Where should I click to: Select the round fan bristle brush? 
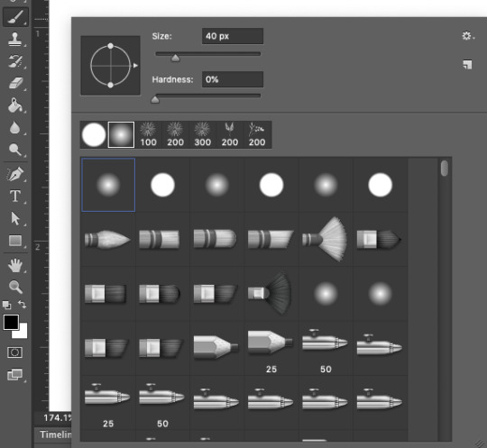coord(326,240)
